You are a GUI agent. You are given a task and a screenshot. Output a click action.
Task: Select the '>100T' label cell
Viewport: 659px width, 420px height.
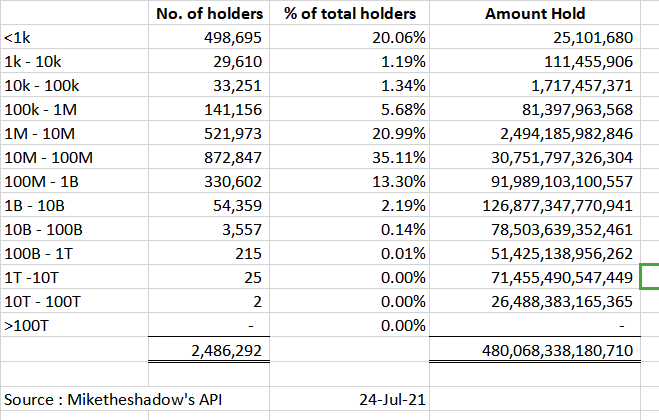coord(74,325)
